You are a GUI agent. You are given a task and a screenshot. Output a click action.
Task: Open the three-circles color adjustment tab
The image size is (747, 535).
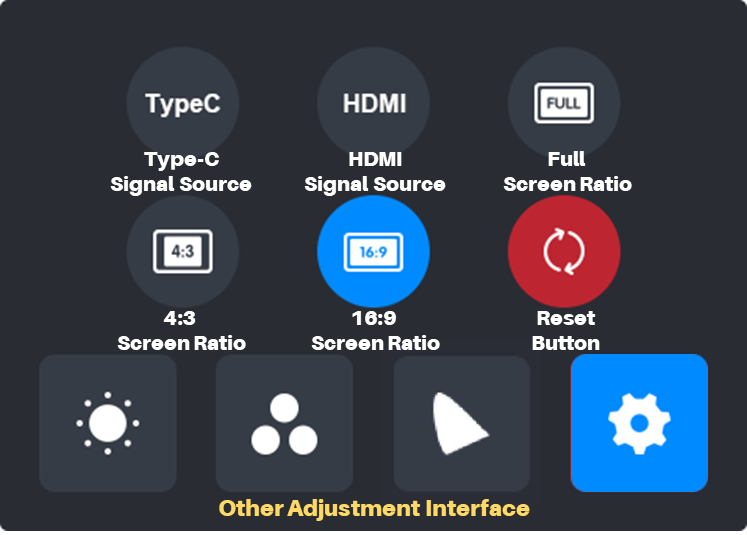tap(284, 423)
